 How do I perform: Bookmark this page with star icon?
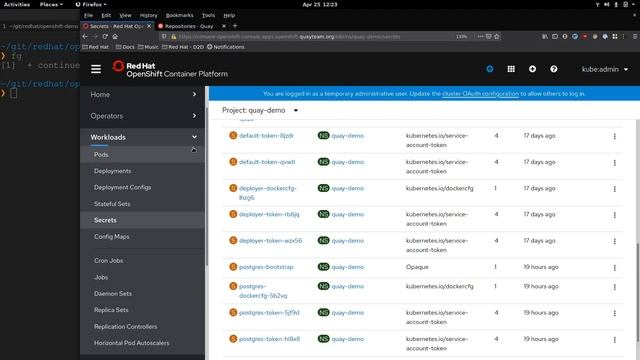pyautogui.click(x=497, y=36)
